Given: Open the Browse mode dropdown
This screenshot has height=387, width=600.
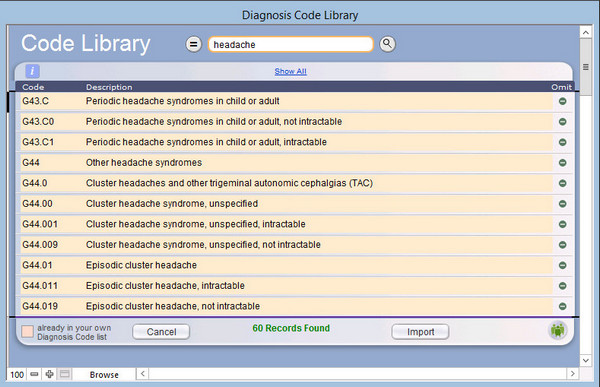Looking at the screenshot, I should (104, 374).
